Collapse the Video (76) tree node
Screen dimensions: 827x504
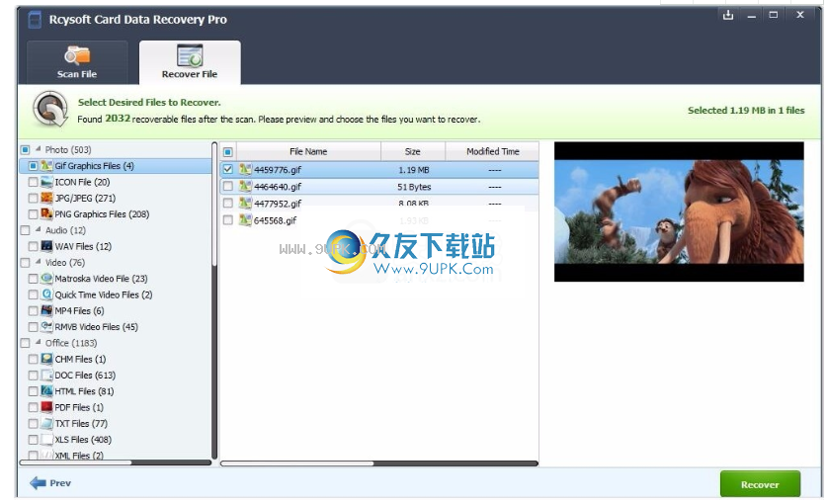pos(39,262)
